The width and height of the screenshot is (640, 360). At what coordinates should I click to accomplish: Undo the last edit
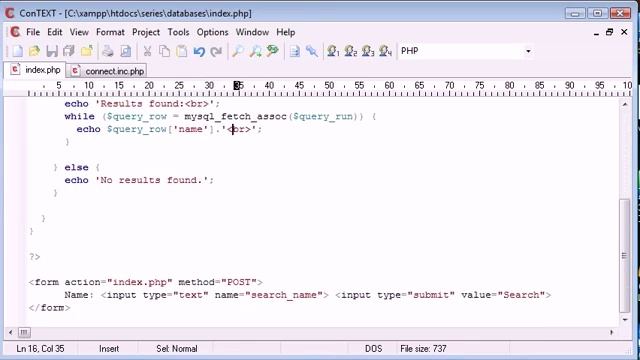[x=199, y=51]
